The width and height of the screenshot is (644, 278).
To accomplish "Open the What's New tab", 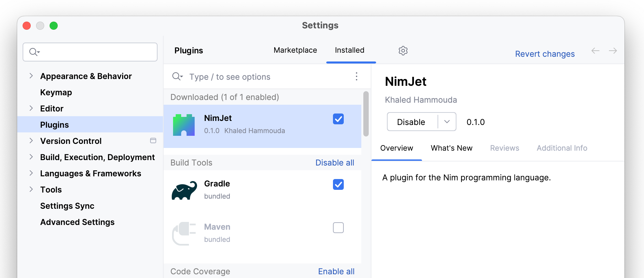I will coord(451,148).
